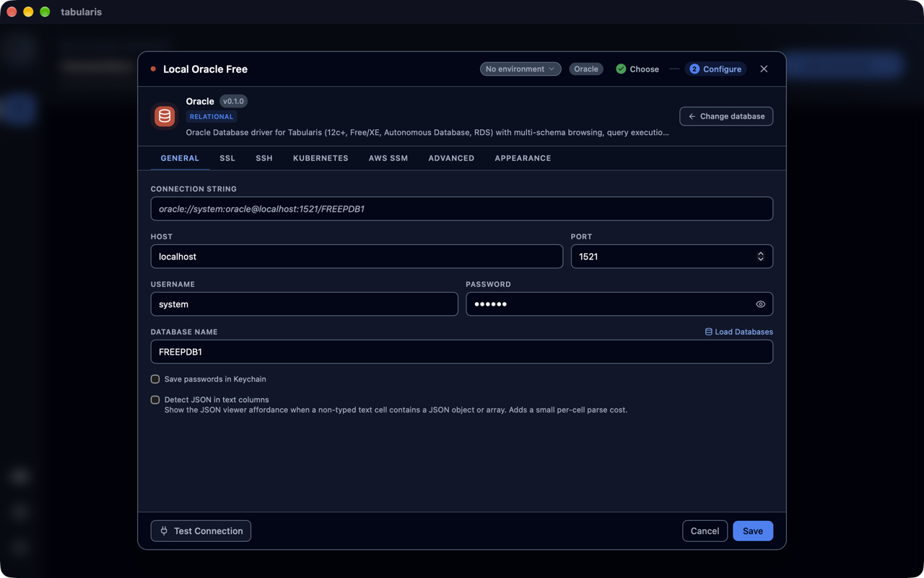924x578 pixels.
Task: Click the port number stepper arrows
Action: [x=760, y=256]
